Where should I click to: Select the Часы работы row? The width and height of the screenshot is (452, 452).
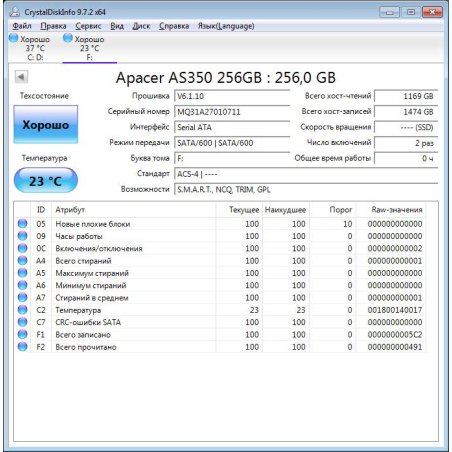[x=220, y=236]
